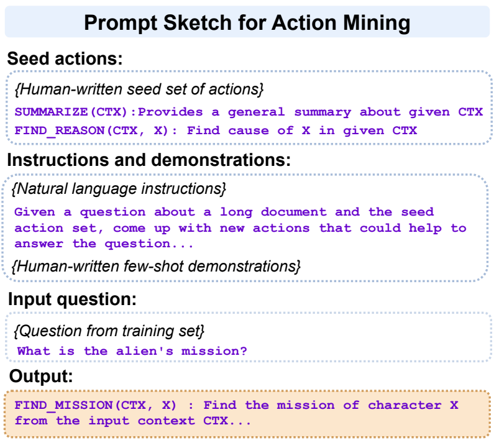The width and height of the screenshot is (494, 448).
Task: Click the 'from the input context CTX...' line
Action: (133, 421)
